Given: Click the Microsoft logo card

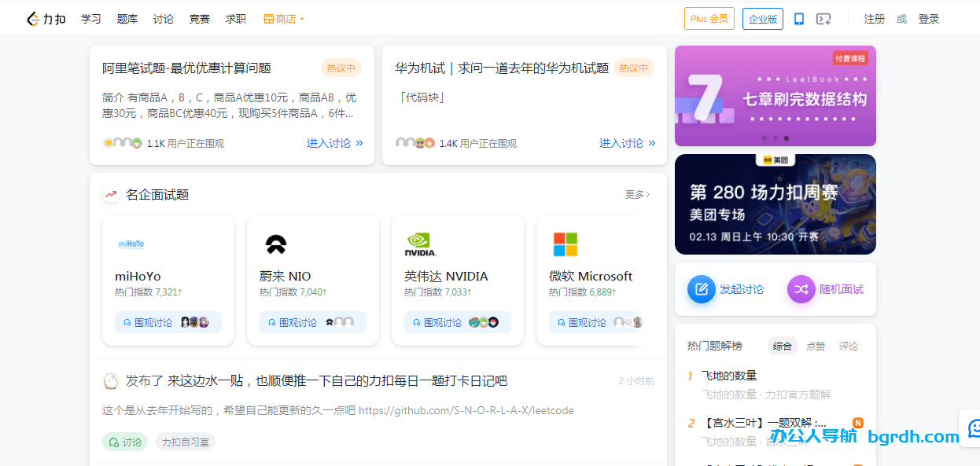Looking at the screenshot, I should click(565, 244).
